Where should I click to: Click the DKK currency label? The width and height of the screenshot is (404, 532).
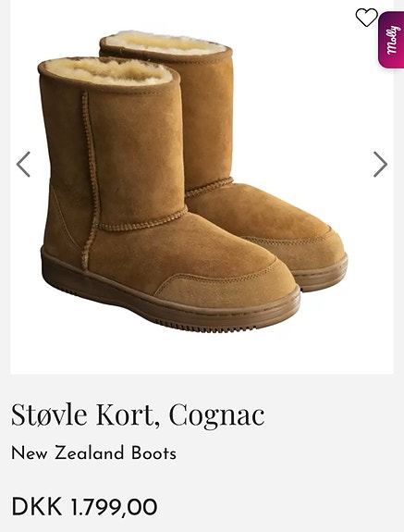pyautogui.click(x=37, y=507)
